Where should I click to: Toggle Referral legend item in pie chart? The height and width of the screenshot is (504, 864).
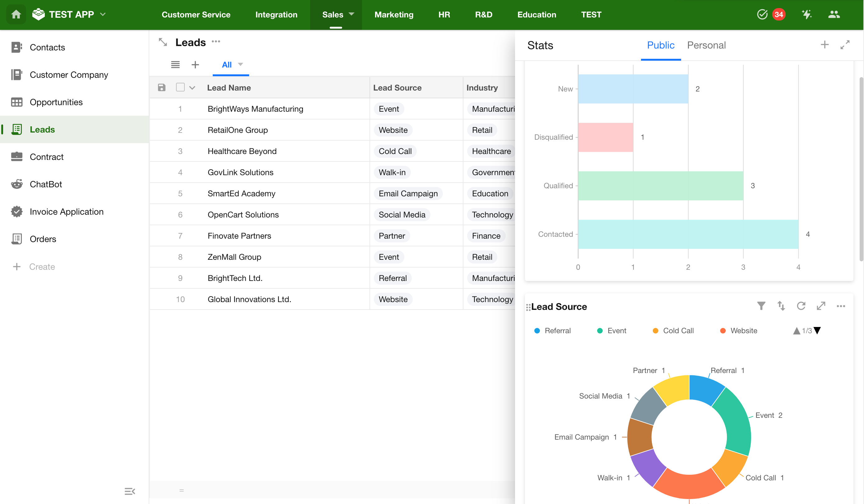tap(552, 330)
